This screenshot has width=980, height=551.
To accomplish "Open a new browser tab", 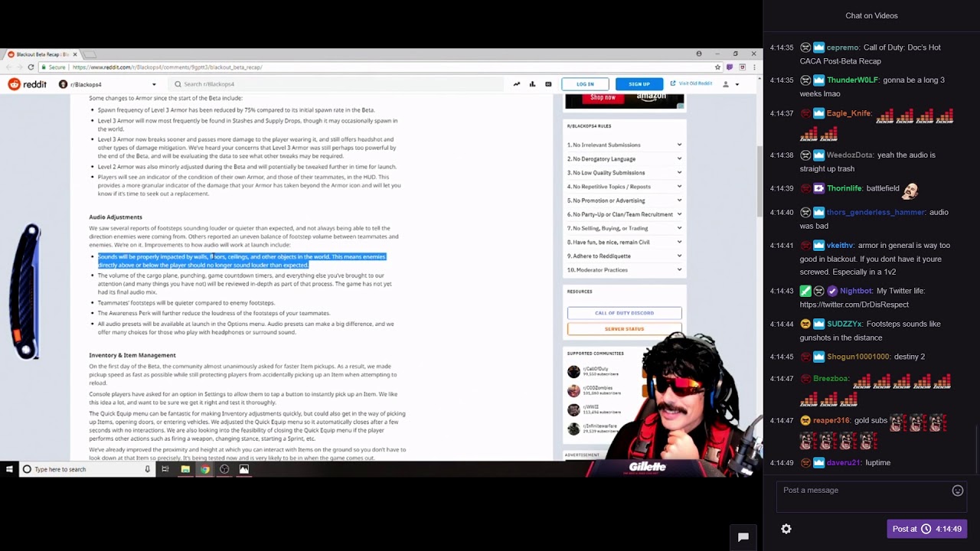I will [90, 54].
